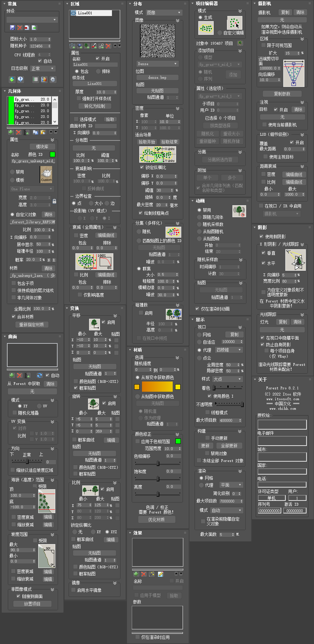
Task: Click 转化为绘制 button
Action: (x=95, y=106)
